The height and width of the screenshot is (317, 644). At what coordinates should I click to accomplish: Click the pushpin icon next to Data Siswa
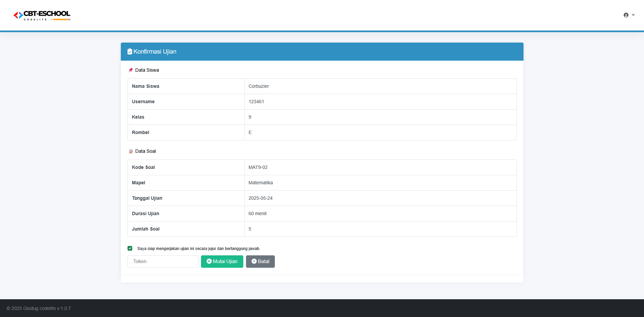point(131,70)
